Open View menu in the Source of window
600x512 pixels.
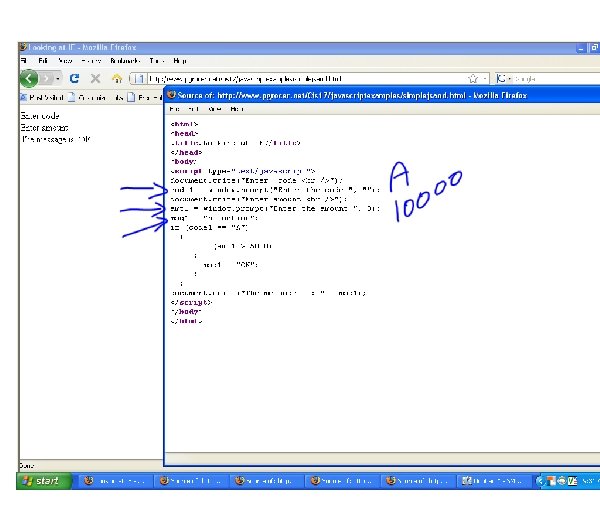tap(215, 109)
